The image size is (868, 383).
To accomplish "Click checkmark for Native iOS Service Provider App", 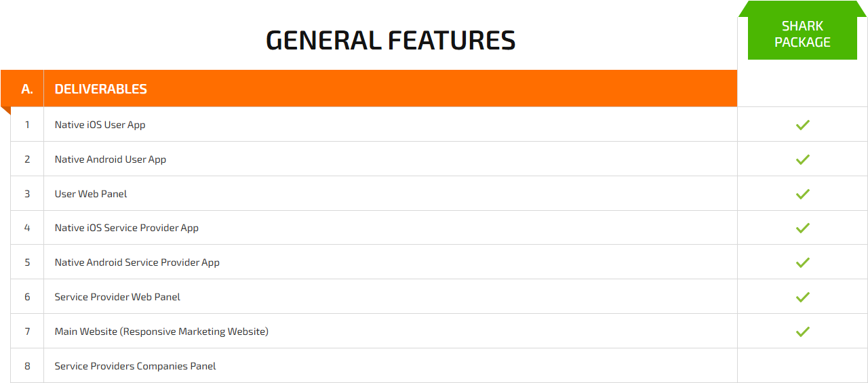I will pos(803,228).
